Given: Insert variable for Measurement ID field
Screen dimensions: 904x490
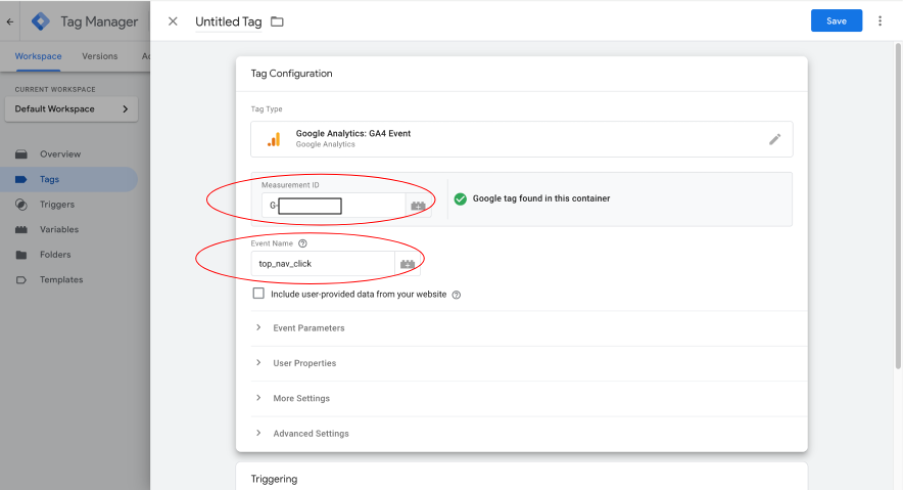Looking at the screenshot, I should click(418, 205).
